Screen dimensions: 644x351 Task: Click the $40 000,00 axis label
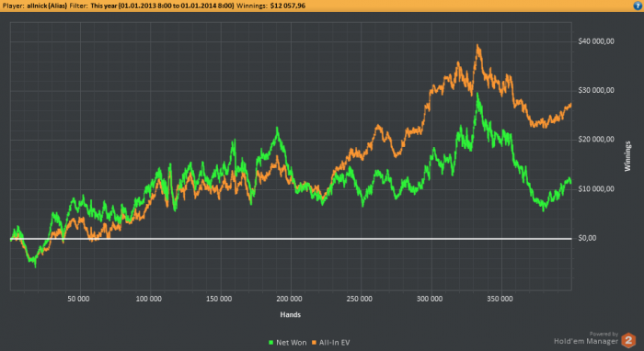point(596,41)
